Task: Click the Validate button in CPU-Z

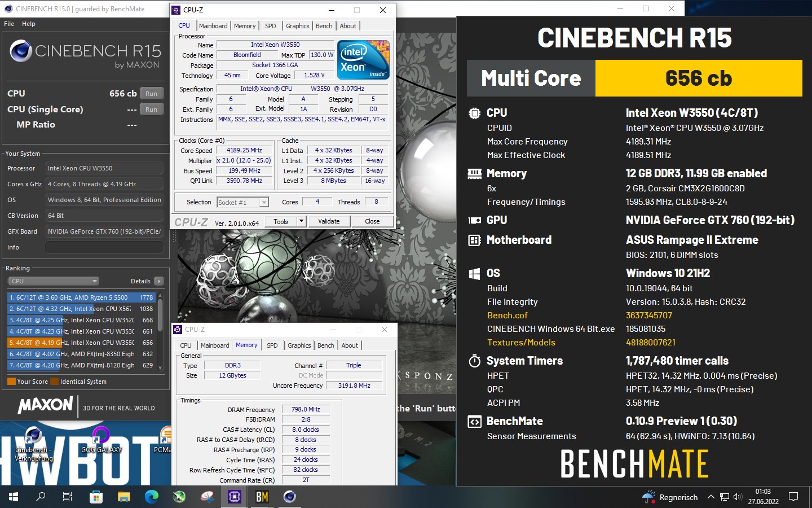Action: (329, 221)
